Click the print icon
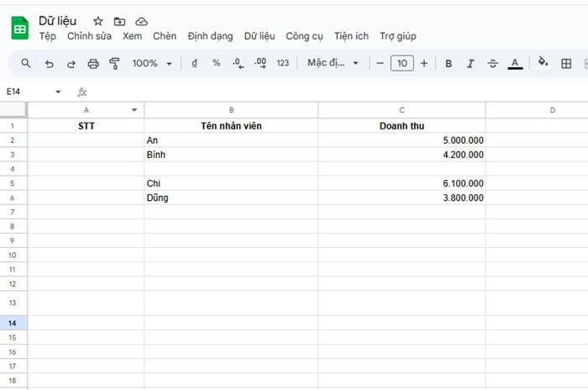588x390 pixels. (x=93, y=63)
